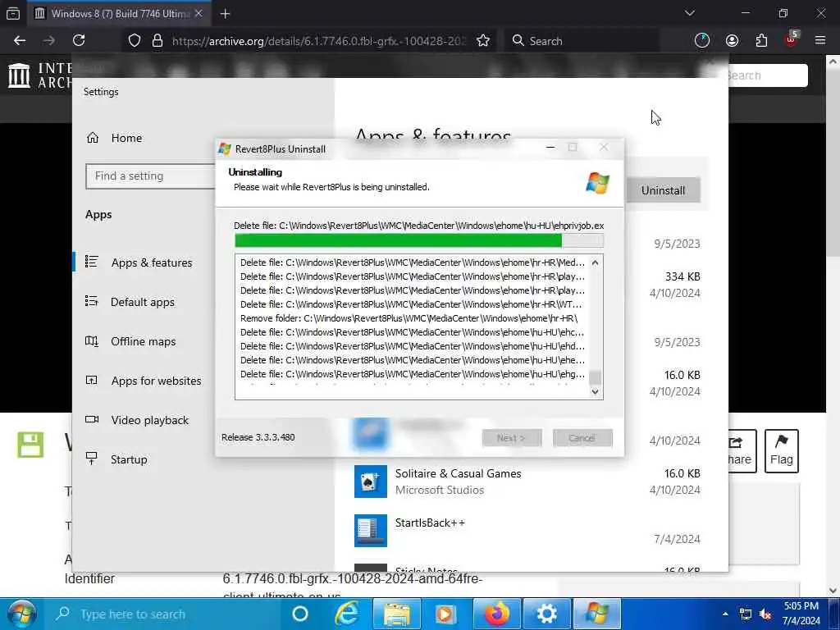Click the Remove folder hr-HR log line
The height and width of the screenshot is (630, 840).
coord(409,318)
